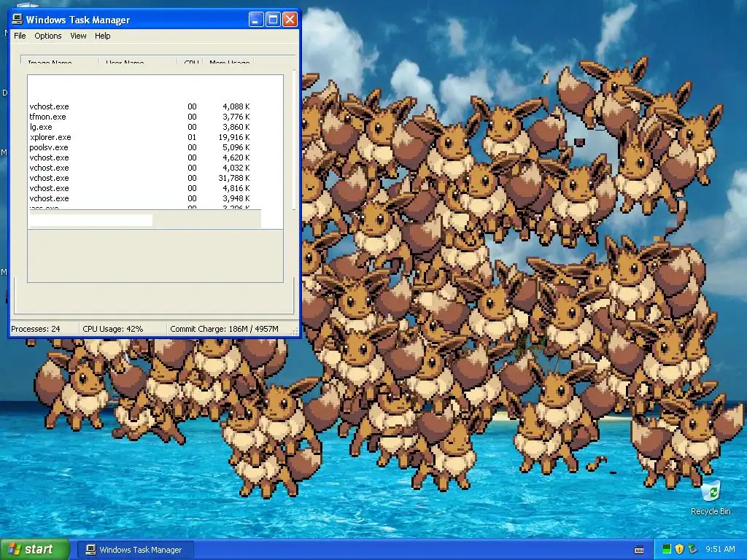
Task: Click the yellow security shield tray icon
Action: coord(679,549)
